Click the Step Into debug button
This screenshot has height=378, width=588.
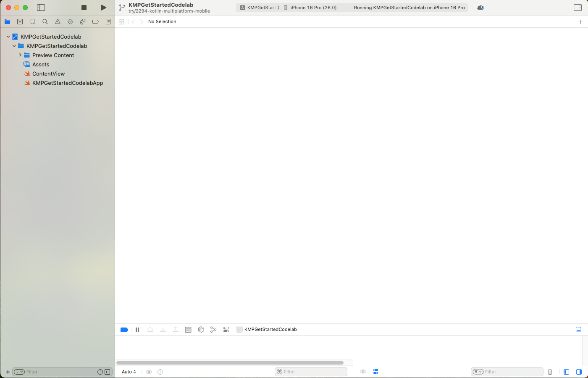[163, 330]
